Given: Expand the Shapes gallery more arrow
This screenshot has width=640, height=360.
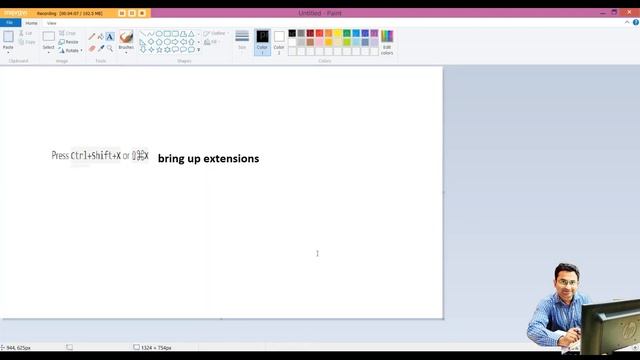Looking at the screenshot, I should tap(199, 50).
